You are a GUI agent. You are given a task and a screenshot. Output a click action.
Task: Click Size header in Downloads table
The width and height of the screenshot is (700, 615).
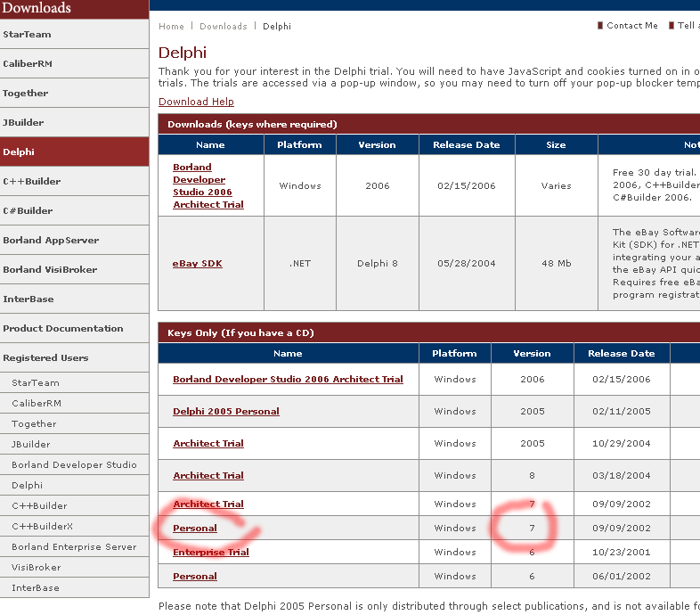(x=556, y=144)
